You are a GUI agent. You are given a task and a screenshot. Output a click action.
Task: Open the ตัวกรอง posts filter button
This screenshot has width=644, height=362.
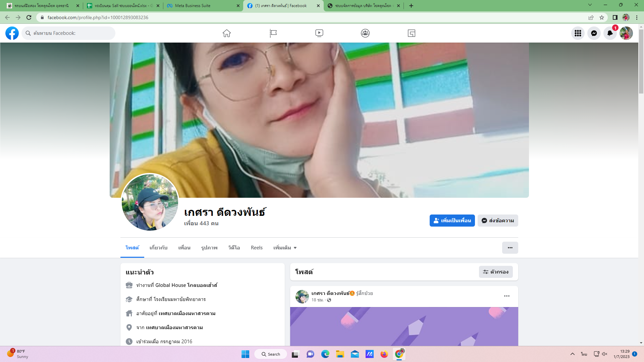(496, 272)
